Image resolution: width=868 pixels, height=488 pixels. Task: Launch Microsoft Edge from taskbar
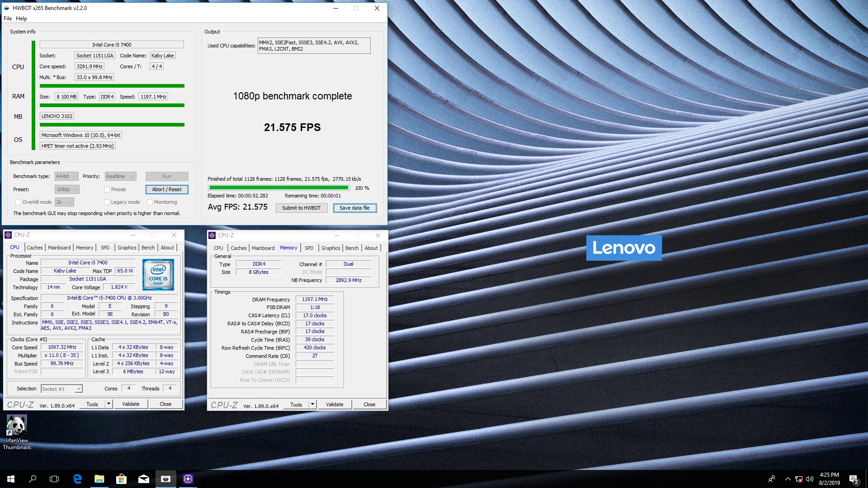click(x=77, y=479)
